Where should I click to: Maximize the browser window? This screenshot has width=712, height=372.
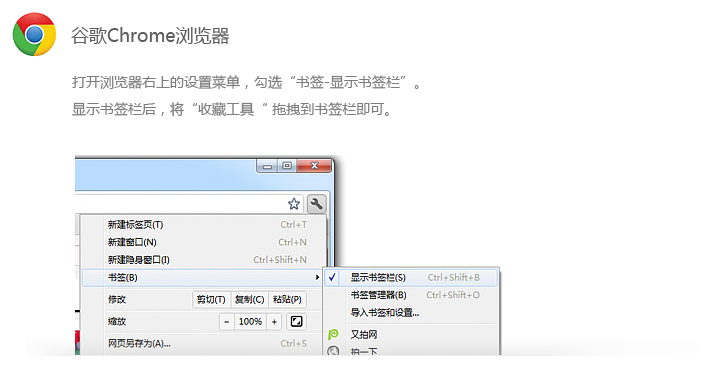click(287, 166)
